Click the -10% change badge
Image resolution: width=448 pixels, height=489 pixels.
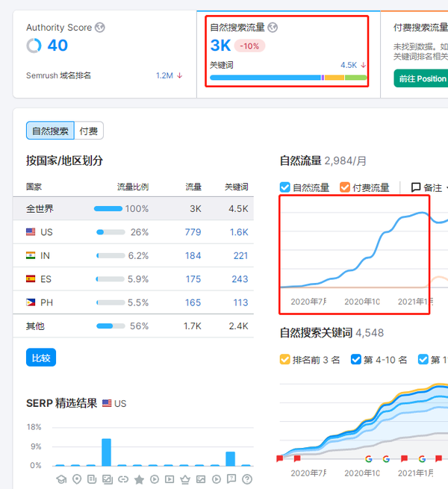click(249, 46)
